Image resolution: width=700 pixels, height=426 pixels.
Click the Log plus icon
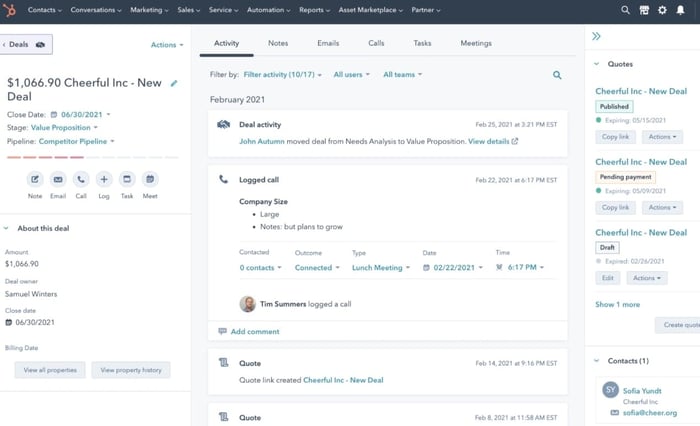tap(104, 180)
